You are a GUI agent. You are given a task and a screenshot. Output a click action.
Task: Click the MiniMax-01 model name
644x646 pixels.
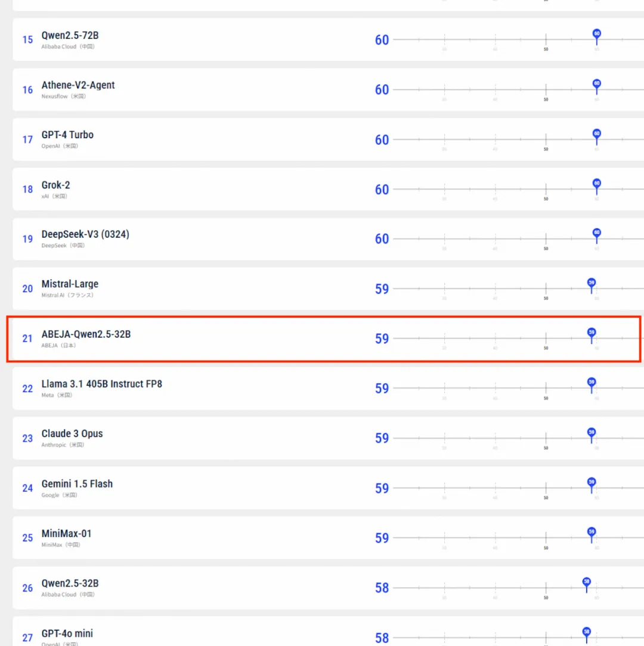(x=66, y=533)
